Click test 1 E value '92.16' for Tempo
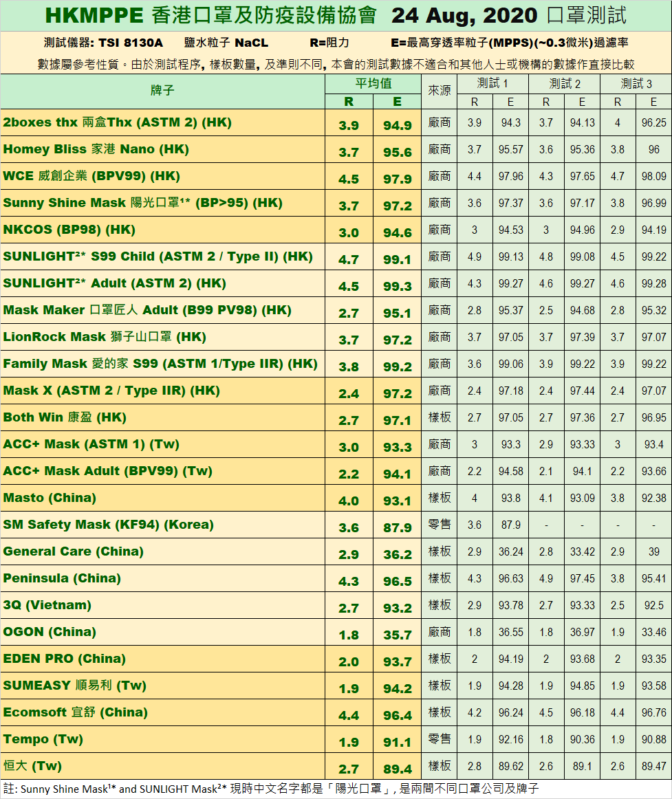The height and width of the screenshot is (799, 672). [511, 739]
